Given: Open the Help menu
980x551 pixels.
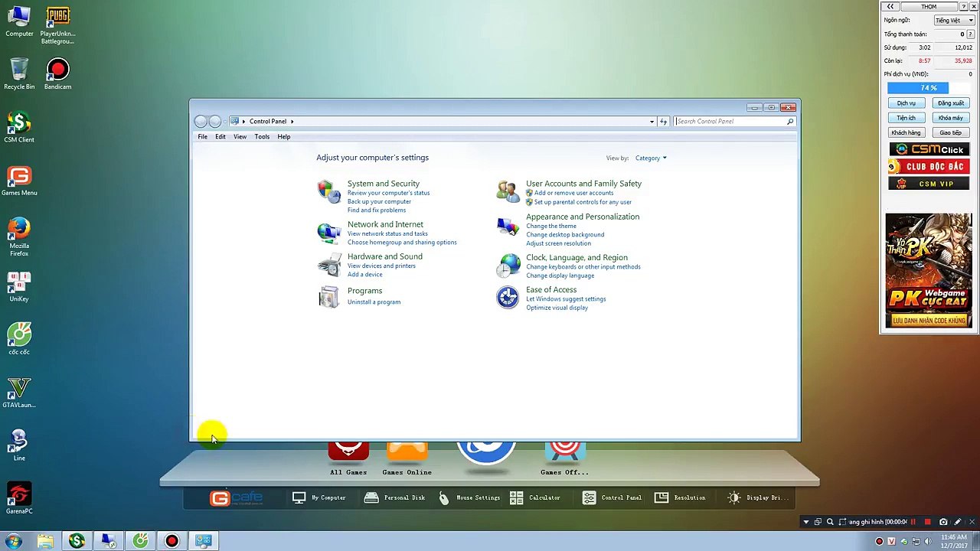Looking at the screenshot, I should tap(284, 137).
